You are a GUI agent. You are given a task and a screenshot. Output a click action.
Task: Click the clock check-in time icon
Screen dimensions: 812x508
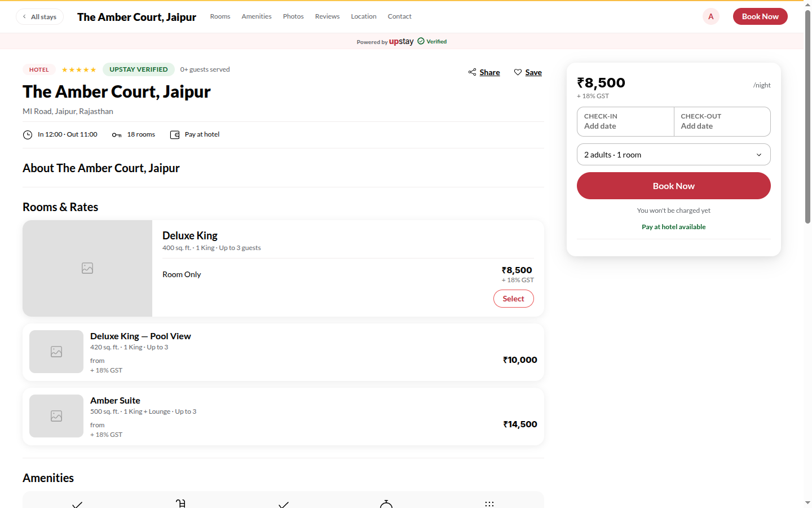(x=28, y=135)
